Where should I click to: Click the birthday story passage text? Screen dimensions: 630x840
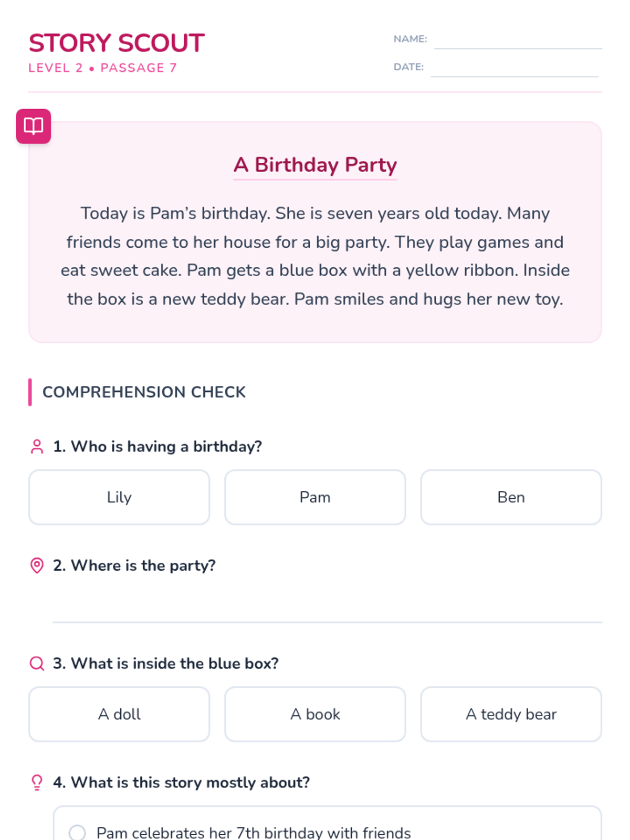(x=315, y=256)
